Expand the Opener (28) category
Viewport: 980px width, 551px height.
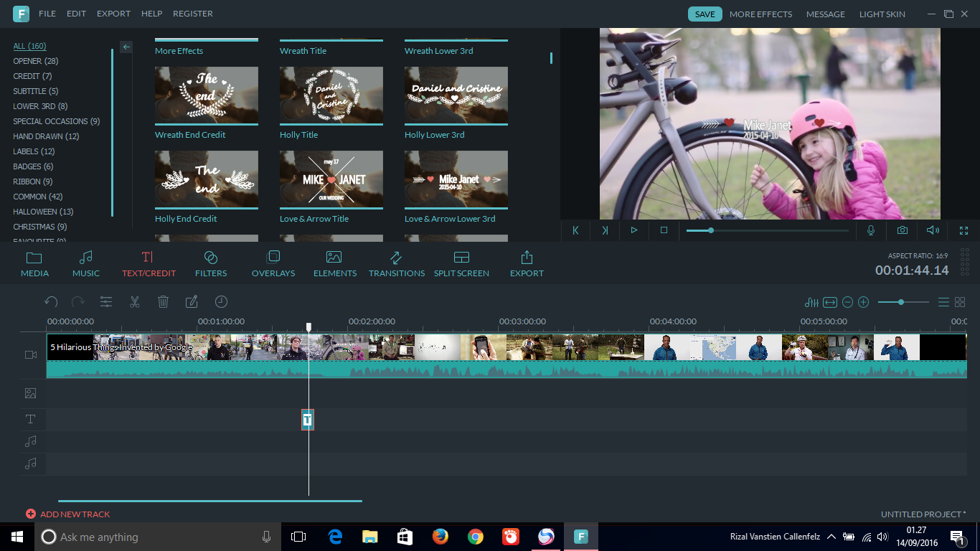[x=36, y=61]
